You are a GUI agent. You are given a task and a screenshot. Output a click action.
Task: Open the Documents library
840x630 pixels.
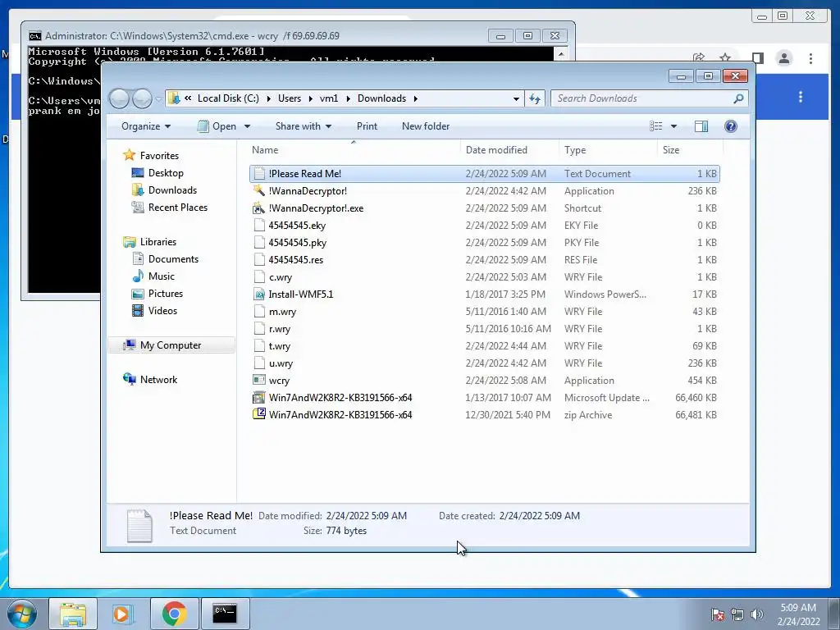point(173,259)
